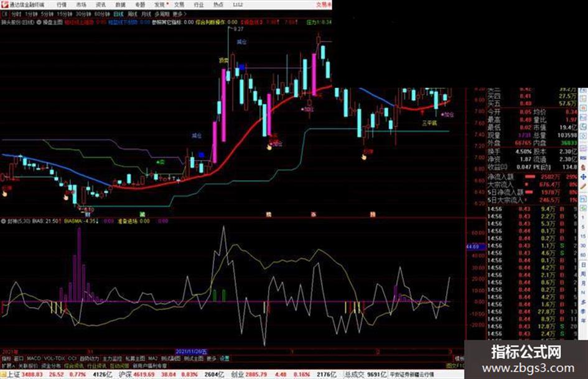Open the 资讯 menu
This screenshot has width=588, height=379.
[x=101, y=5]
